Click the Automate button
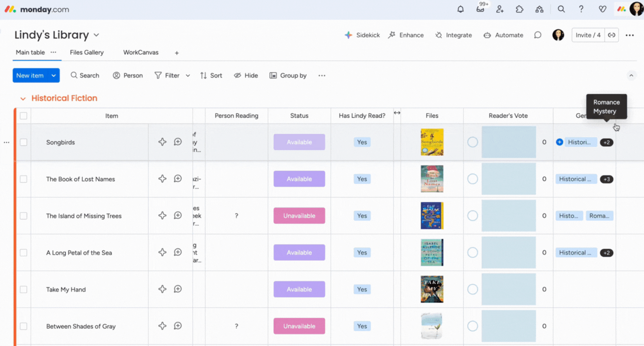644x346 pixels. click(x=503, y=35)
